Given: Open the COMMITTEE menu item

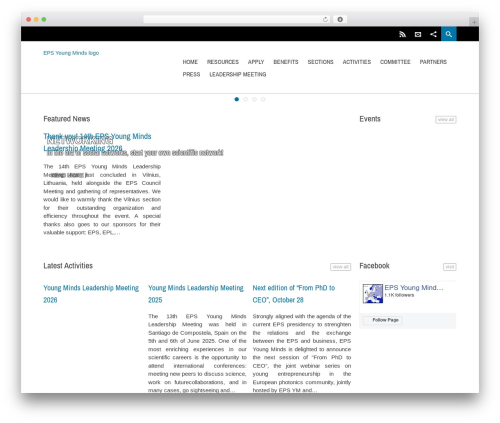Looking at the screenshot, I should point(395,62).
